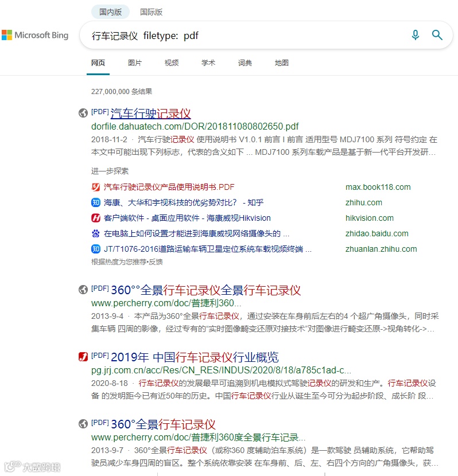Open 海康、大华和宇视科技的优劣势对比 link
This screenshot has width=458, height=476.
184,202
